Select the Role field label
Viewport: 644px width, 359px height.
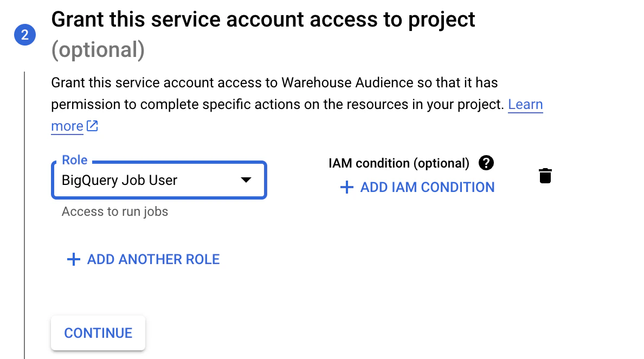pos(74,159)
